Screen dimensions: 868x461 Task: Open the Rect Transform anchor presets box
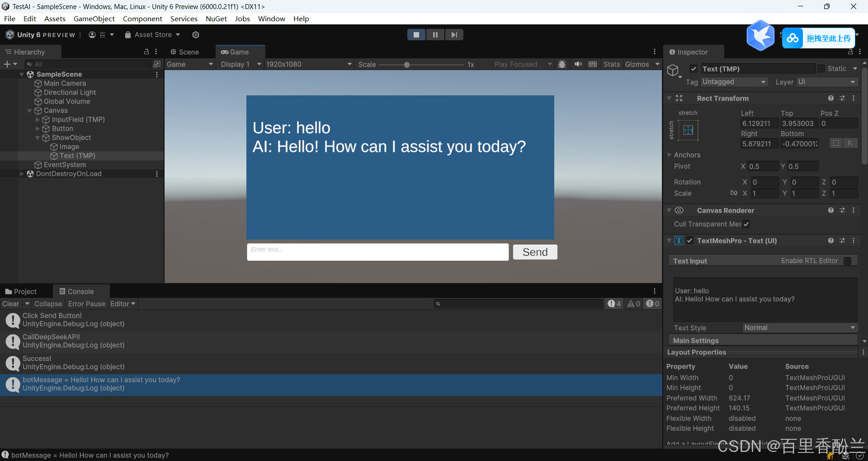click(688, 130)
